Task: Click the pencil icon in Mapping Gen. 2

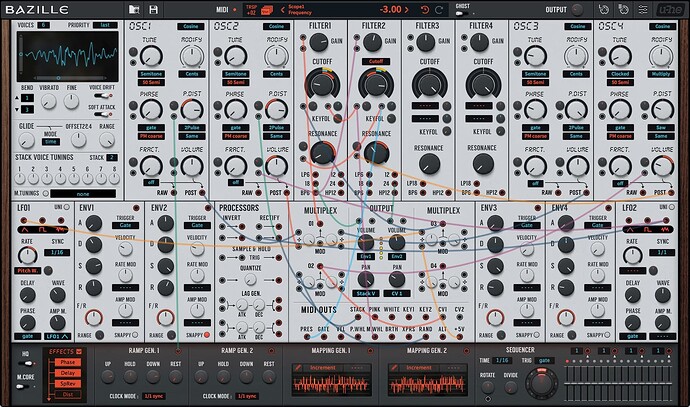Action: coord(394,367)
